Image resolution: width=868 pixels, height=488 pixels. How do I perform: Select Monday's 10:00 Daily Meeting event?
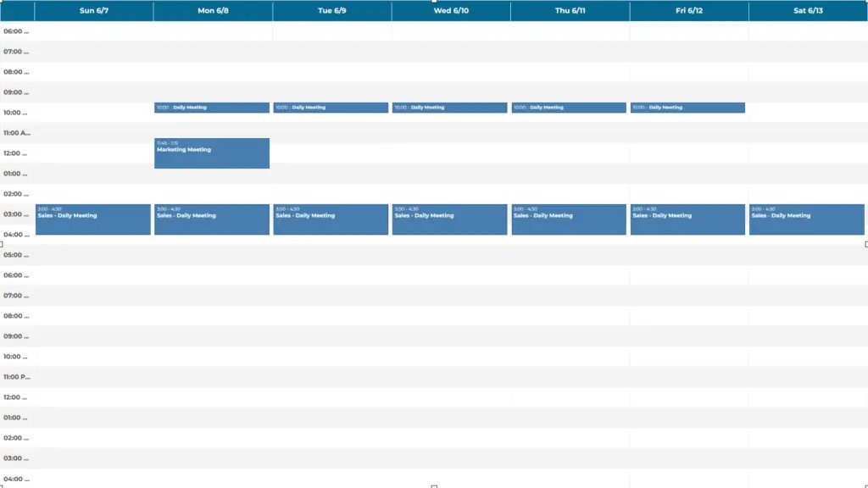211,108
